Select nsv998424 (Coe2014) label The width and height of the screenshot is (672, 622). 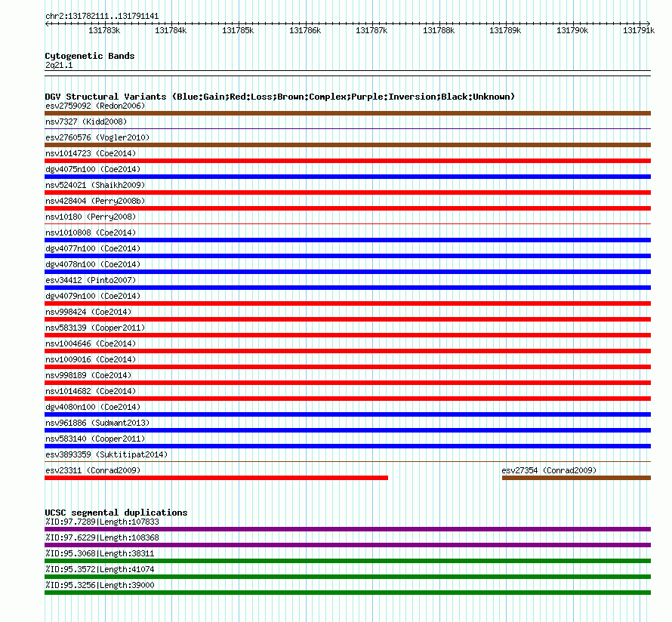tap(88, 312)
